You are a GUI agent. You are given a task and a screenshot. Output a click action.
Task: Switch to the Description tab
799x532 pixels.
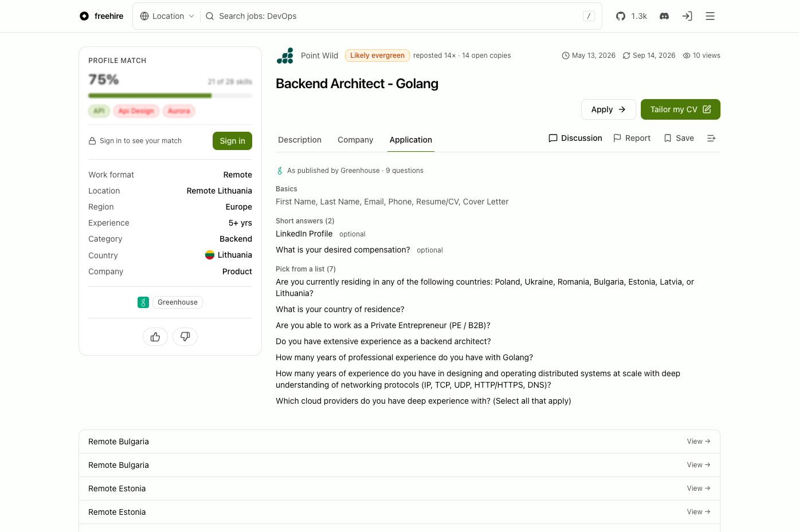click(300, 140)
